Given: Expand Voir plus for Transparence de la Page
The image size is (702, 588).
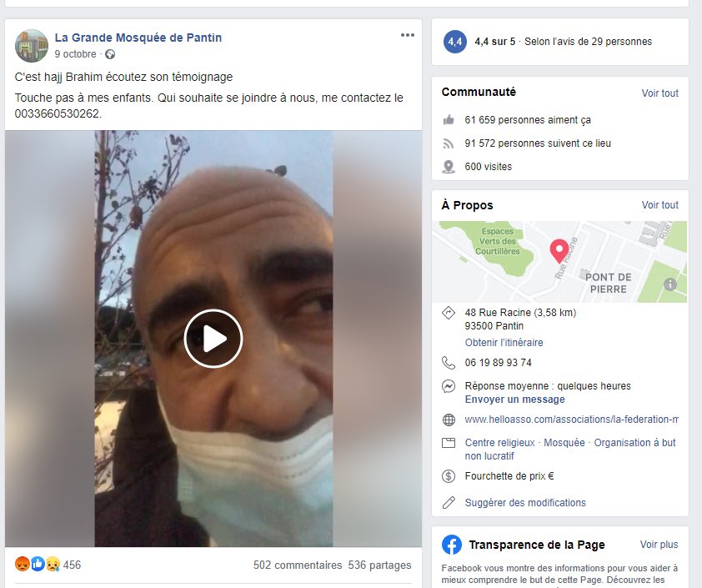Looking at the screenshot, I should point(659,544).
